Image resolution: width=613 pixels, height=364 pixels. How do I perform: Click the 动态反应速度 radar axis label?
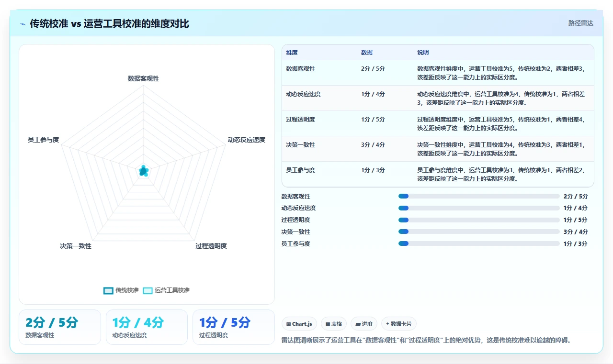coord(247,140)
